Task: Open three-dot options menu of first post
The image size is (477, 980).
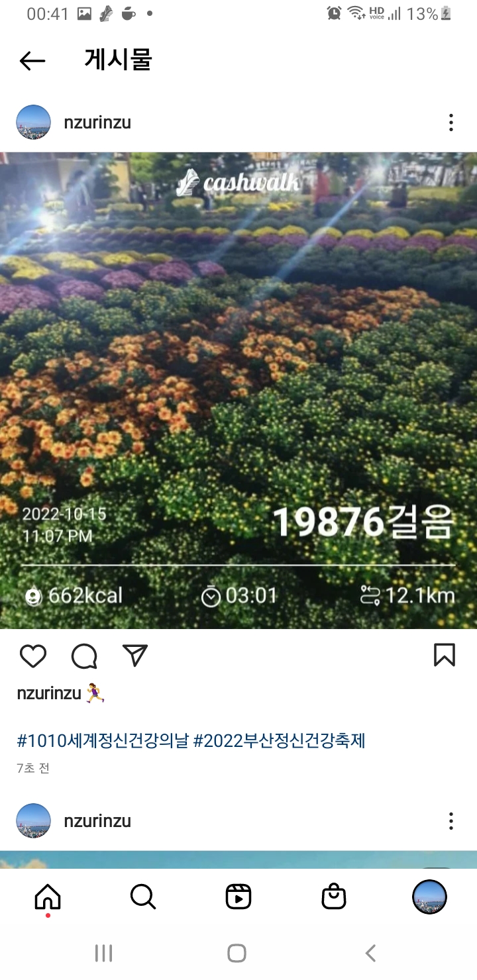Action: click(450, 122)
